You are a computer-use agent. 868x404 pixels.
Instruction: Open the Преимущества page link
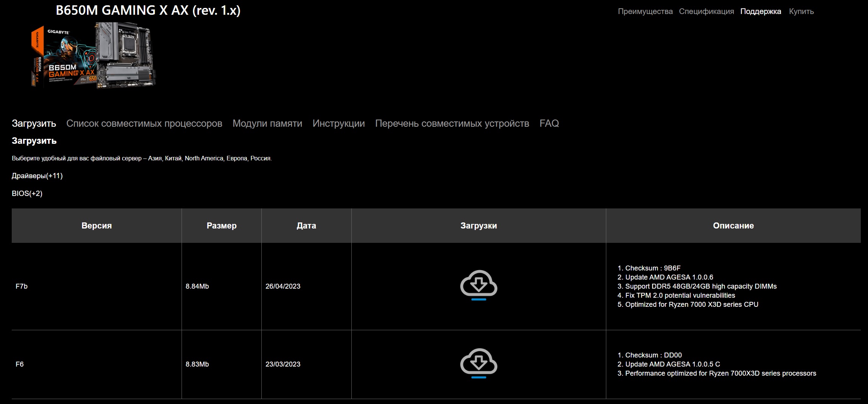645,11
